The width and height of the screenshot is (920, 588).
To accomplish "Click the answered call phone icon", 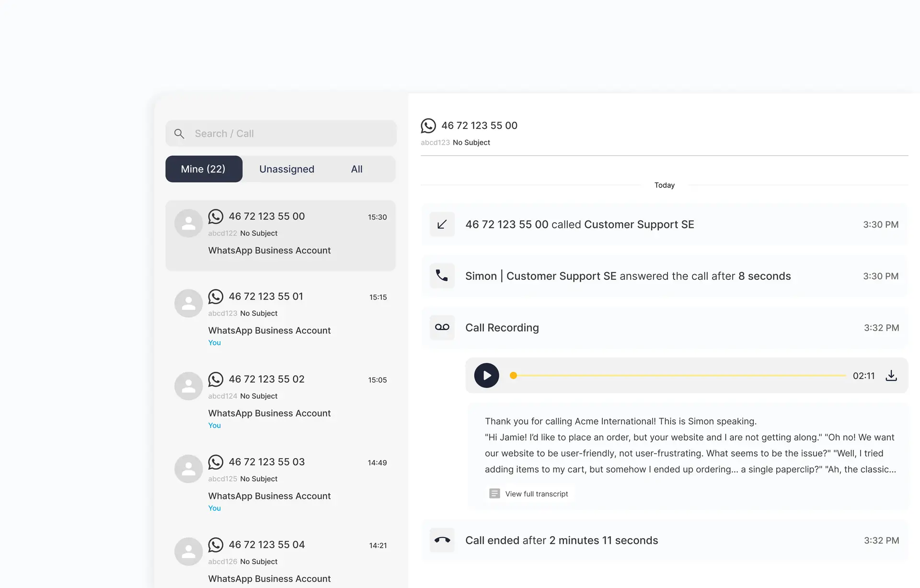I will tap(442, 276).
